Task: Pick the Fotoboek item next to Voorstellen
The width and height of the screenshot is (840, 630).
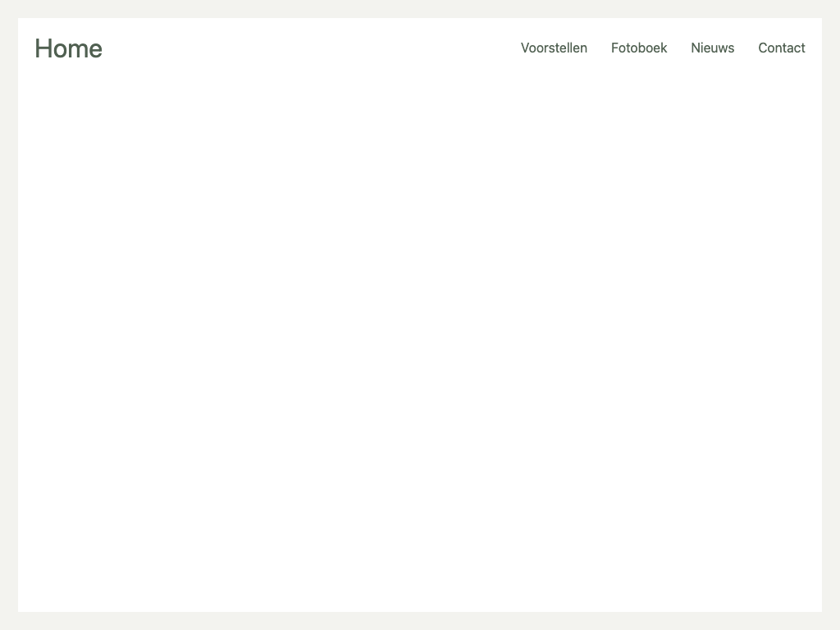Action: tap(639, 48)
